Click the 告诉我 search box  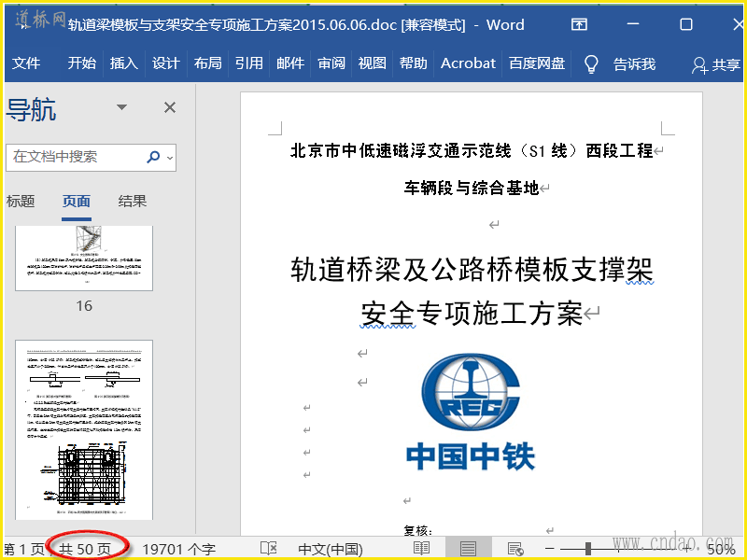point(634,63)
